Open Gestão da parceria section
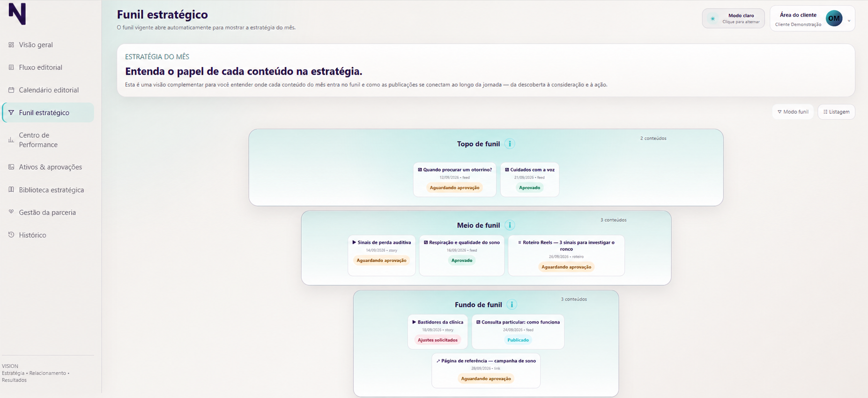 pos(48,212)
